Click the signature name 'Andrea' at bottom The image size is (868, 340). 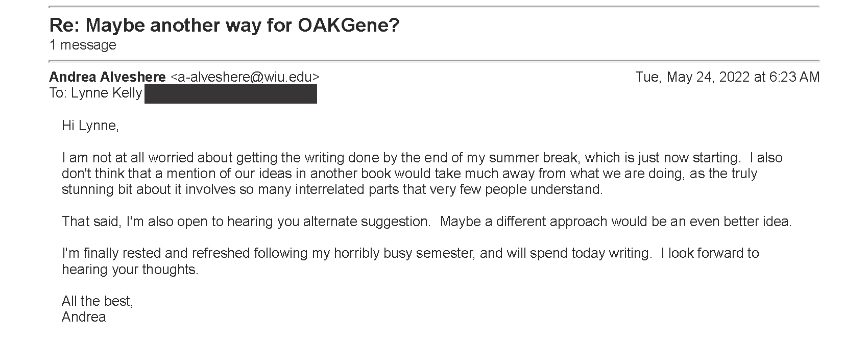point(84,317)
